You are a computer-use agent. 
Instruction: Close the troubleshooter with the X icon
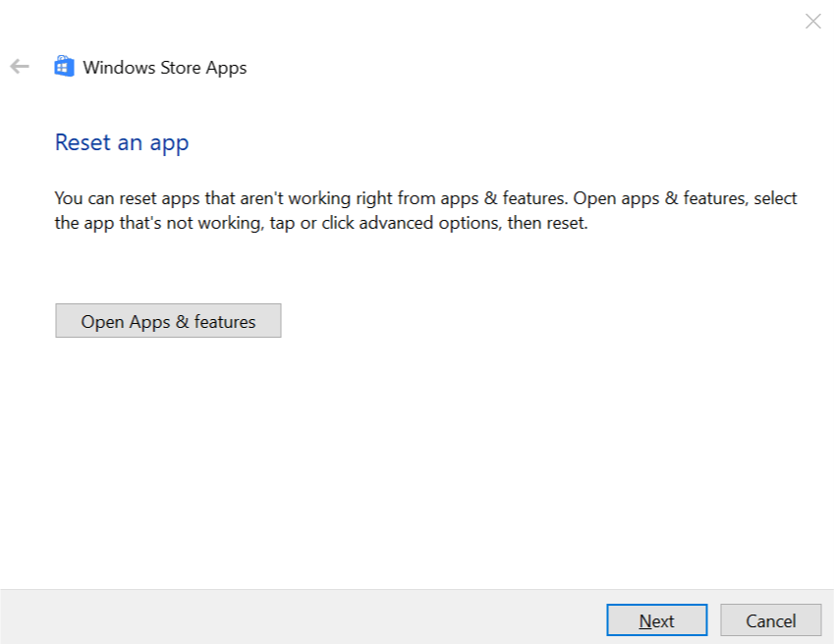click(x=812, y=22)
